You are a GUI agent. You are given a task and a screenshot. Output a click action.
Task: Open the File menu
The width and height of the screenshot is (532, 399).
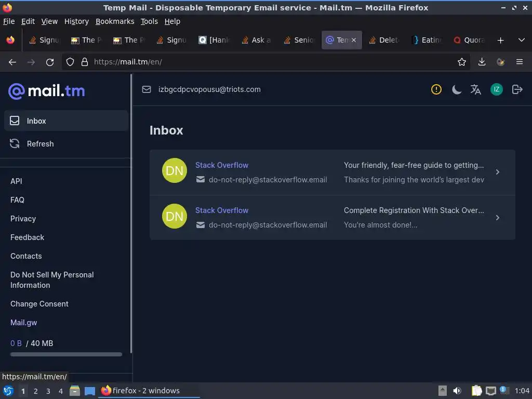9,21
